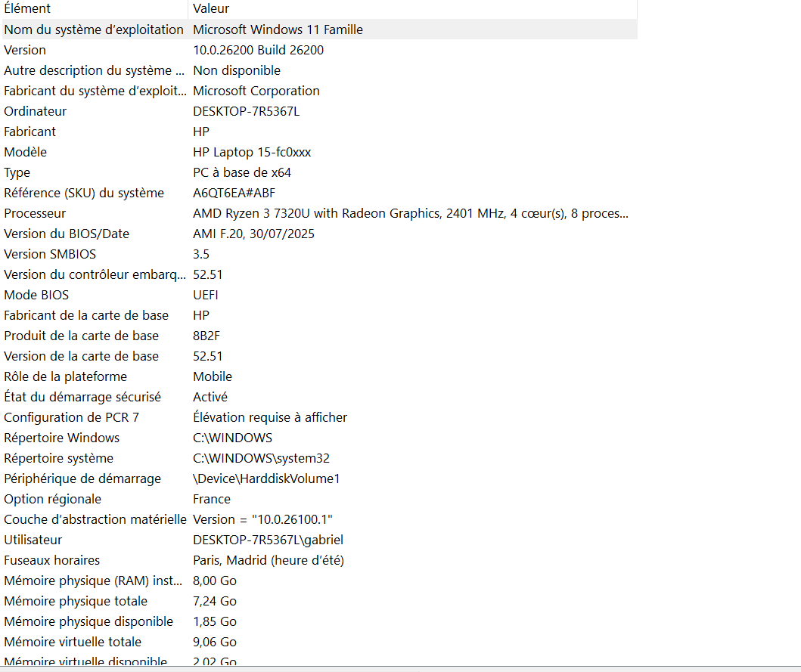Image resolution: width=801 pixels, height=672 pixels.
Task: Select the 'Répertoire Windows' row label
Action: [62, 438]
